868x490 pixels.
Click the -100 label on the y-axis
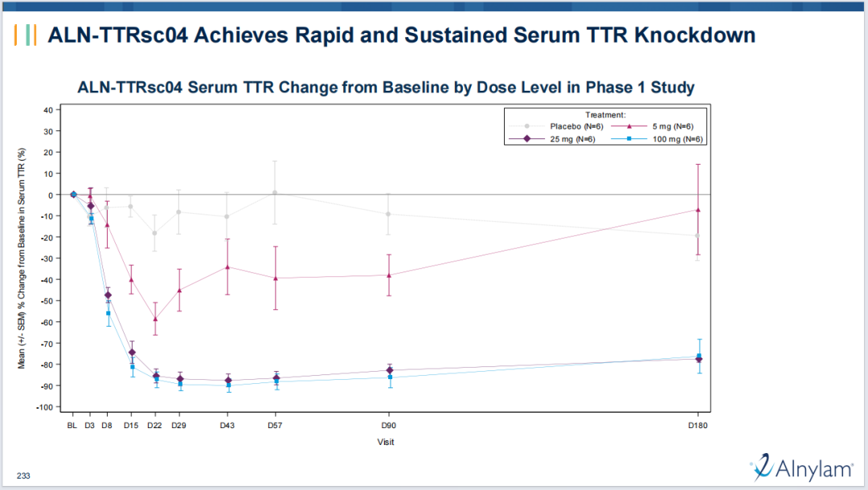coord(43,407)
